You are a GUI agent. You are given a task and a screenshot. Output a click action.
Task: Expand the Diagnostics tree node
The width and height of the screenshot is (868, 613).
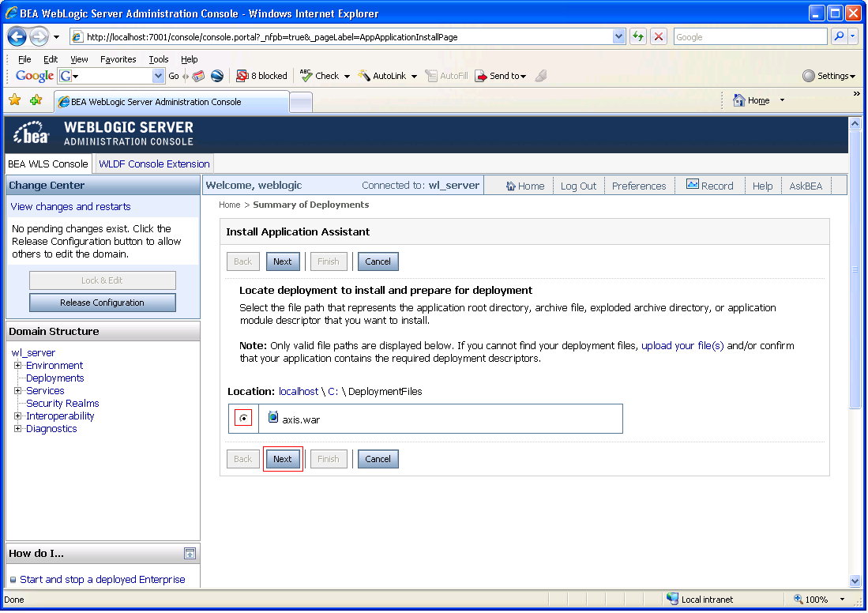click(17, 429)
